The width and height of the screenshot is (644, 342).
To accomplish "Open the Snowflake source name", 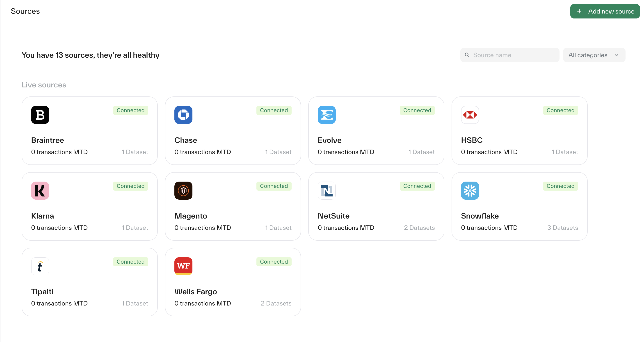I will coord(480,216).
